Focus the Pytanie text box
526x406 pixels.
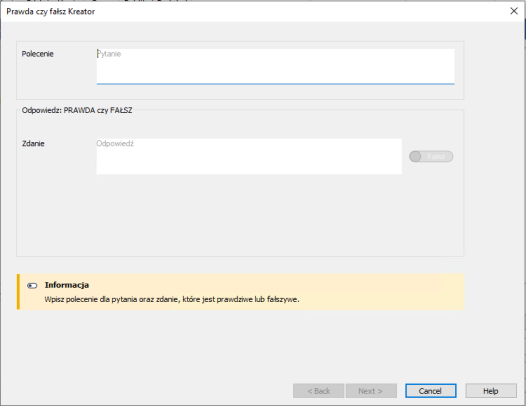pyautogui.click(x=275, y=66)
